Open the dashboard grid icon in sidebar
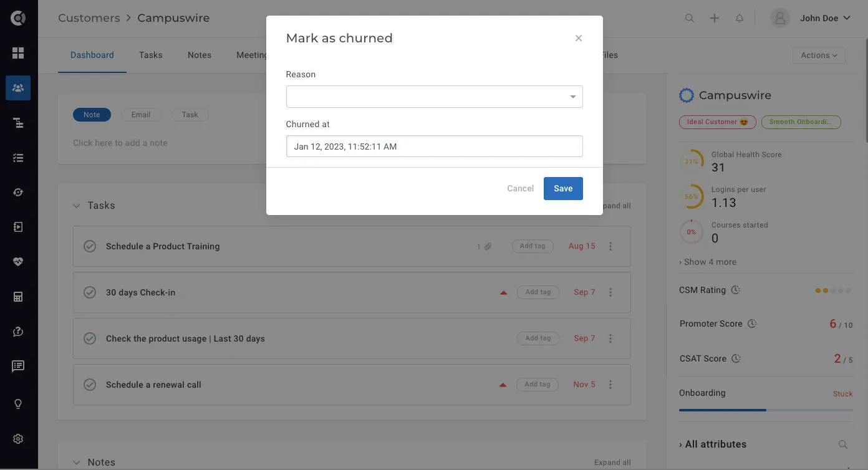This screenshot has width=868, height=470. coord(18,53)
